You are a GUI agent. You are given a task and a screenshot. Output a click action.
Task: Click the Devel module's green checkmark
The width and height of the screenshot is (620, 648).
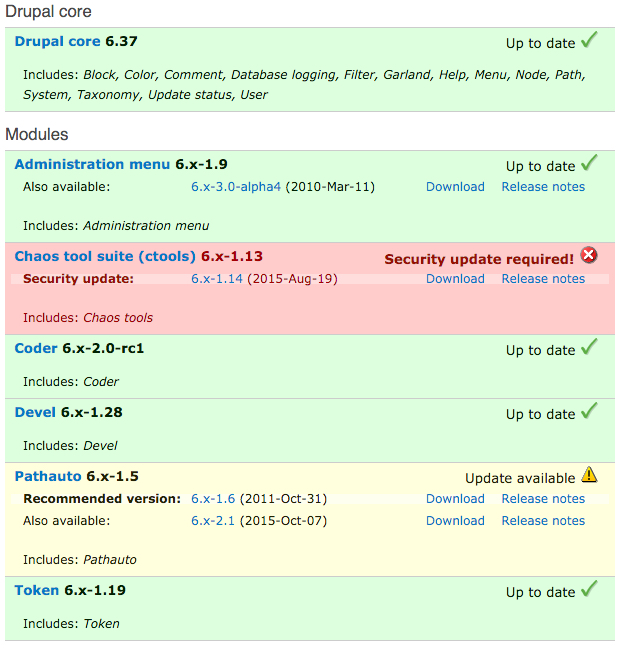(x=589, y=411)
